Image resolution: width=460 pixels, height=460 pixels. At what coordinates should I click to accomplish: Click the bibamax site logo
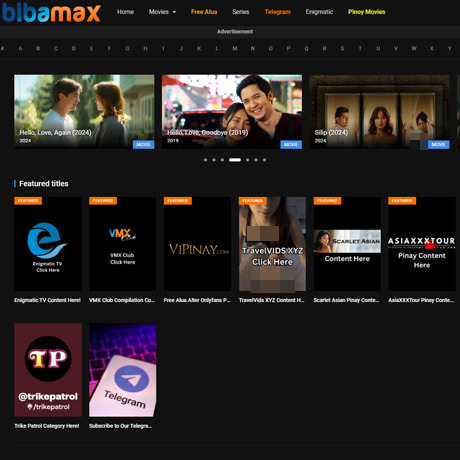(x=51, y=13)
